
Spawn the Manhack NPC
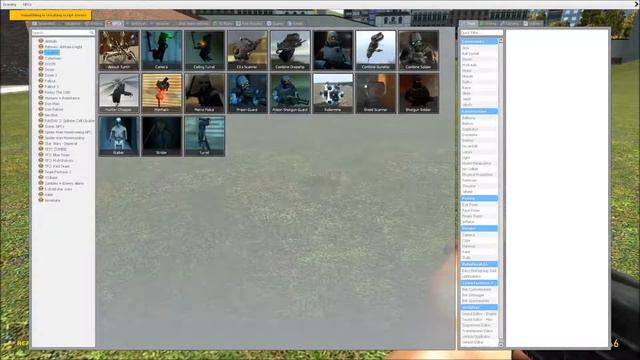coord(162,93)
